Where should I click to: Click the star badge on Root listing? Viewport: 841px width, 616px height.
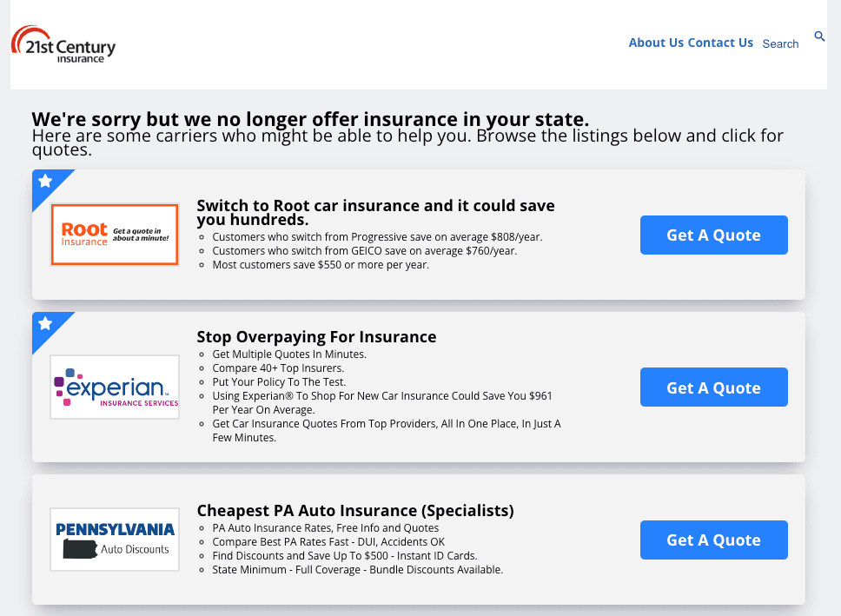[45, 182]
